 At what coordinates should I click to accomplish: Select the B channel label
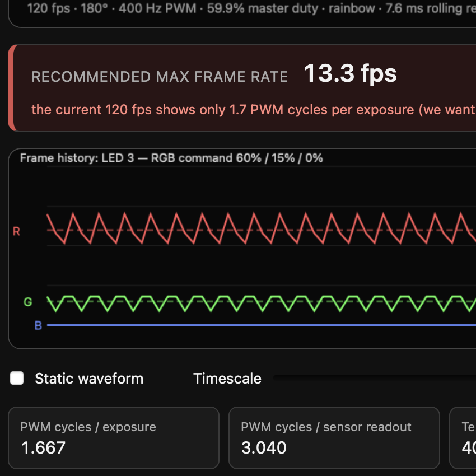(x=38, y=325)
